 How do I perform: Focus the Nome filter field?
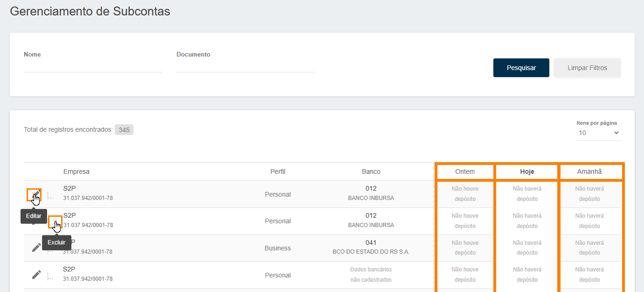pyautogui.click(x=93, y=66)
